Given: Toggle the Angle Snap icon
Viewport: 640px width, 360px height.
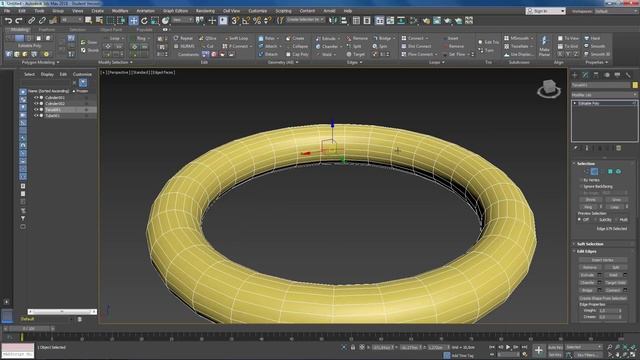Looking at the screenshot, I should (246, 20).
